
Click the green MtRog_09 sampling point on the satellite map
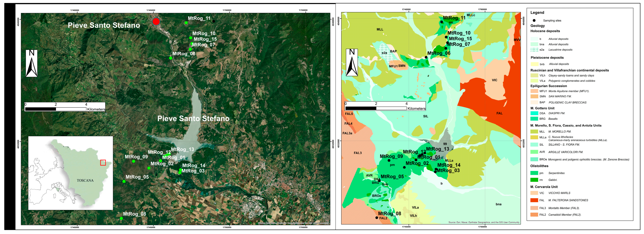[134, 161]
